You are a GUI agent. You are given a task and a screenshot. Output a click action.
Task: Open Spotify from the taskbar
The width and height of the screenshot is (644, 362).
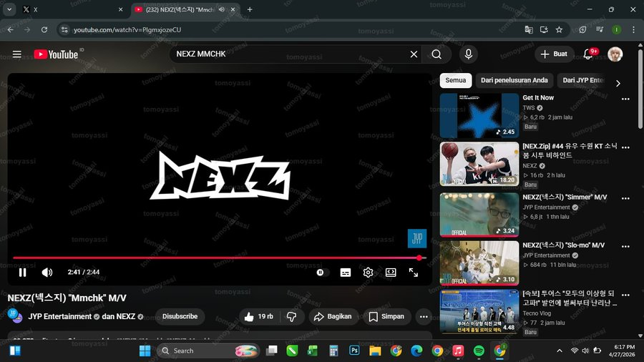479,351
